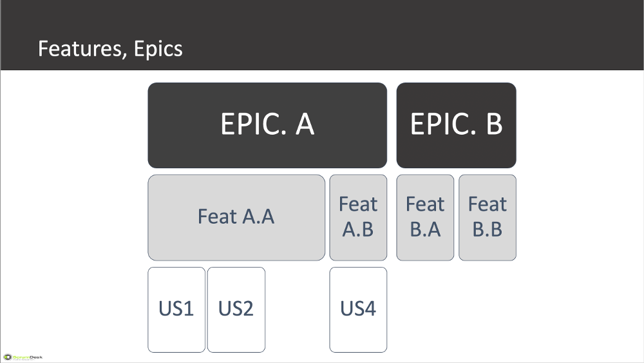Image resolution: width=644 pixels, height=363 pixels.
Task: Click blank area beneath Feat B.A
Action: [x=425, y=309]
